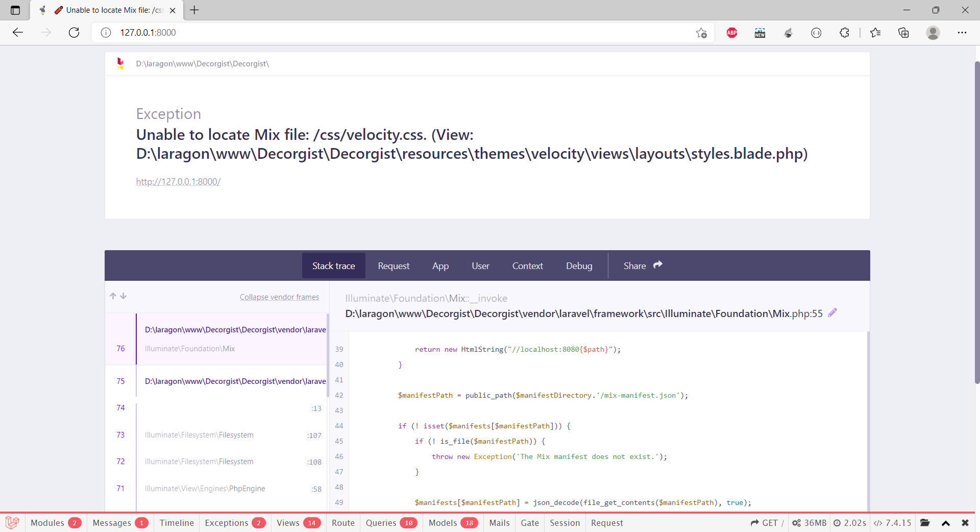Go to the previous stack frame arrow
Screen dimensions: 980x532
point(113,296)
